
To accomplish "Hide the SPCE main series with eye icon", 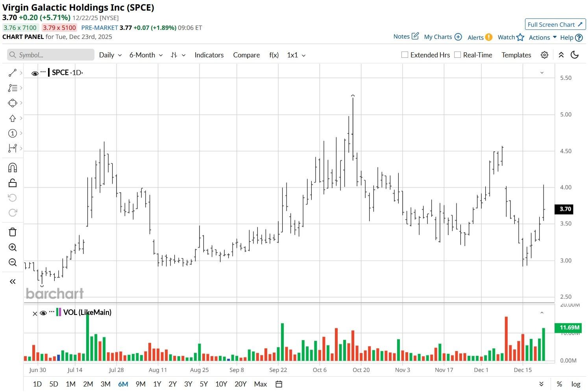I will [35, 73].
